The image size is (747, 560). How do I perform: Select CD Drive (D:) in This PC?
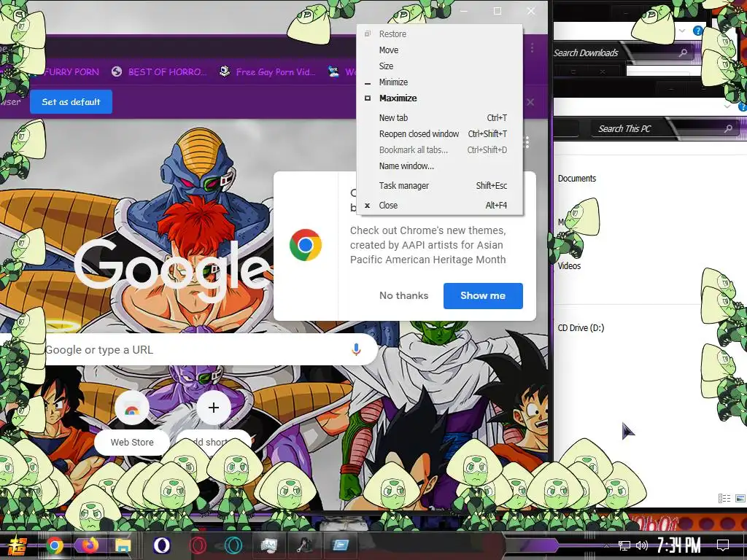coord(581,328)
